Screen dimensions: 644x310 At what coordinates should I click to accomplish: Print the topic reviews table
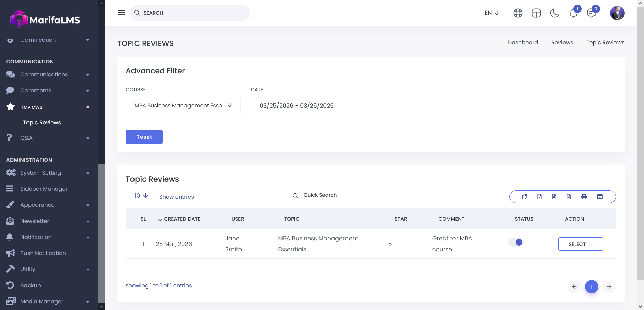pos(584,197)
